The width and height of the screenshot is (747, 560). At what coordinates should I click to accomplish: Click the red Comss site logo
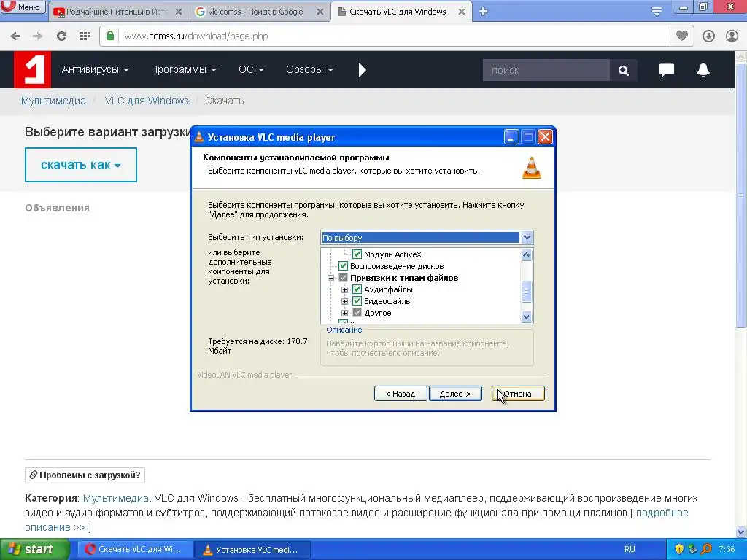coord(32,69)
